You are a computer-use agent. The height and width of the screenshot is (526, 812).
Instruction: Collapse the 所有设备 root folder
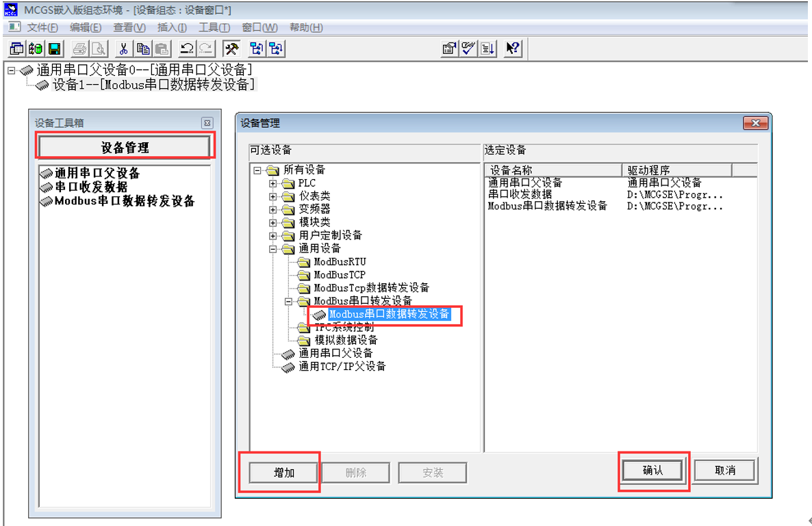257,170
